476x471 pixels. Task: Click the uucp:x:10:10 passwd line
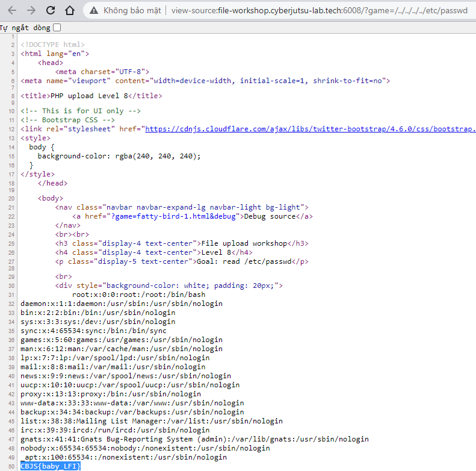(130, 385)
